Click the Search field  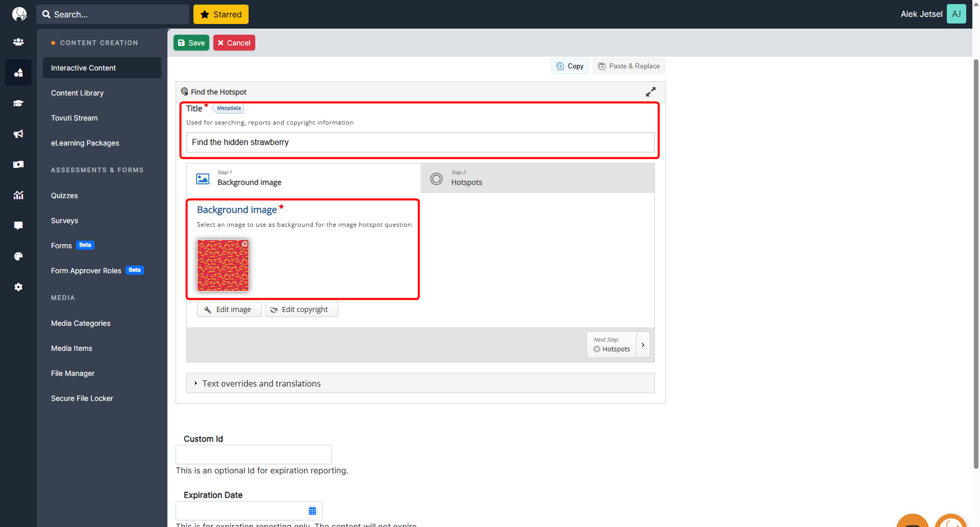pos(113,14)
